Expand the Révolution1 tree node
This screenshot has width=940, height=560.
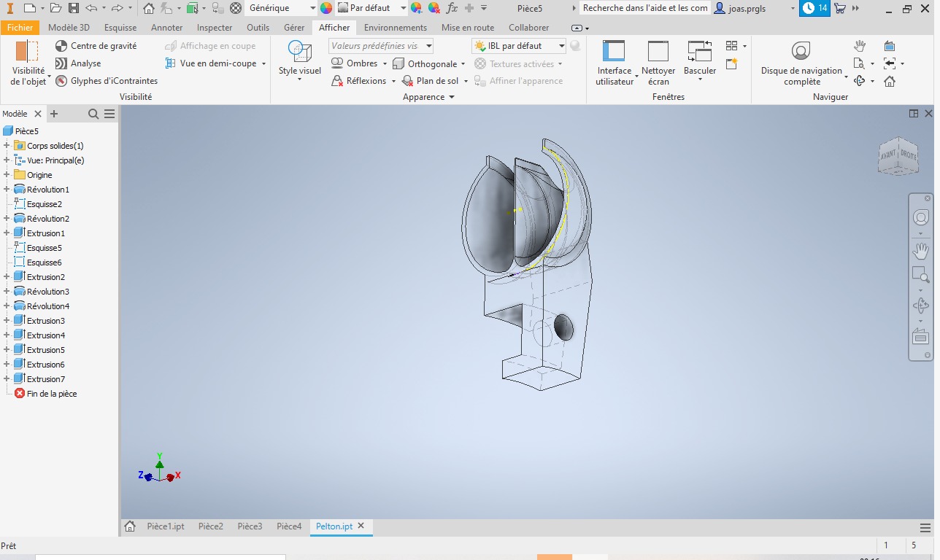coord(7,190)
